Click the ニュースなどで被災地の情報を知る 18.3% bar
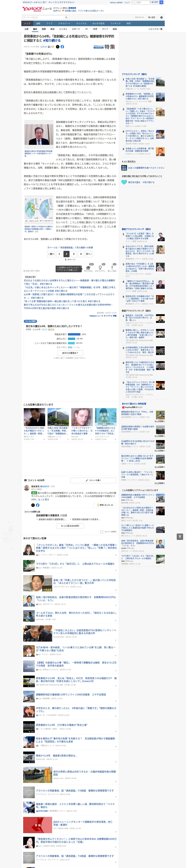The height and width of the screenshot is (868, 186). tap(71, 343)
